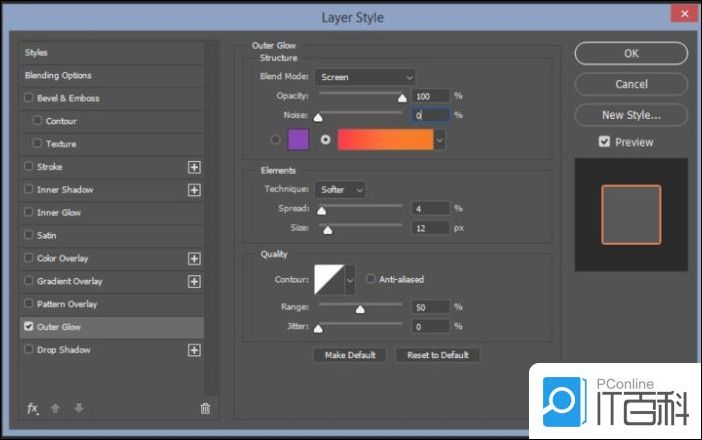Viewport: 702px width, 440px height.
Task: Click the Jitter value field
Action: [430, 327]
